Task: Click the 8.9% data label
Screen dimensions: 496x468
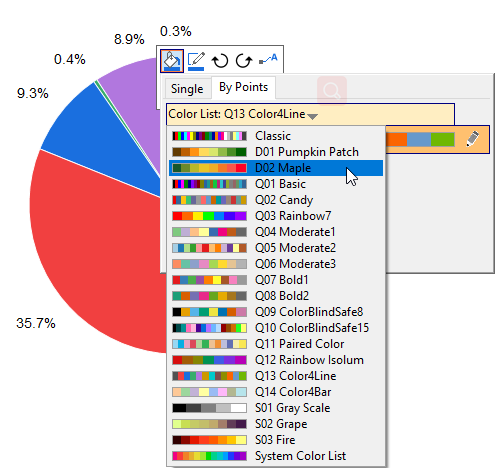Action: 129,39
